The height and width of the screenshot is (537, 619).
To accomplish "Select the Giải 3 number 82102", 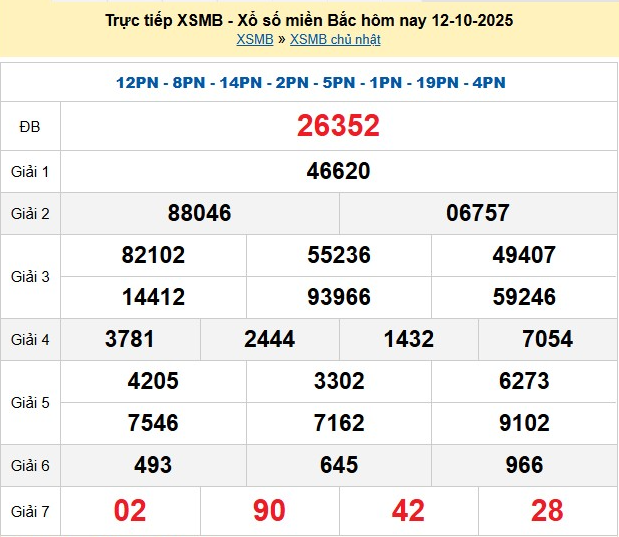I will point(153,255).
